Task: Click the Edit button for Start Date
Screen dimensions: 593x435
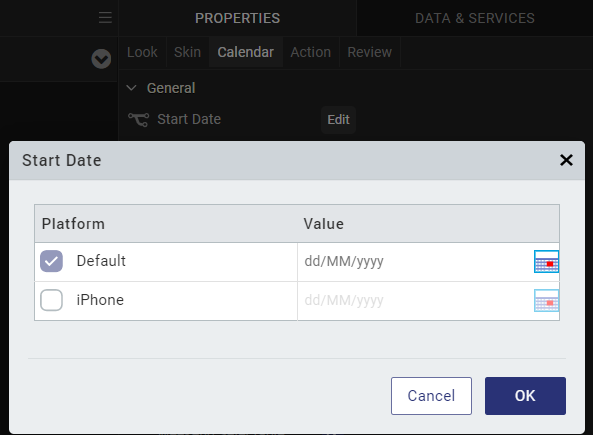Action: click(x=338, y=120)
